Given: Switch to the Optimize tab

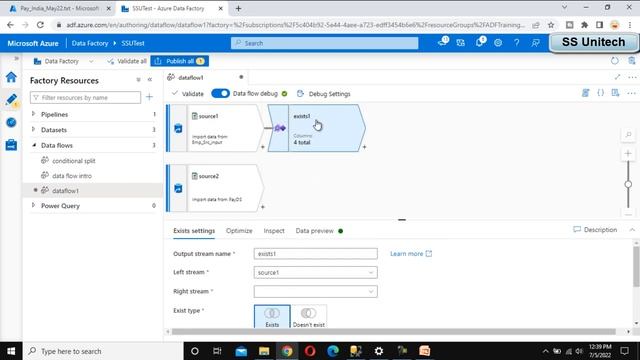Looking at the screenshot, I should coord(239,231).
